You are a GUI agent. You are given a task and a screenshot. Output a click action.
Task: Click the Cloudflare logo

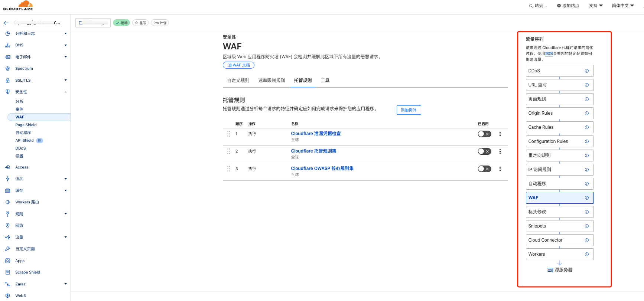[x=18, y=6]
